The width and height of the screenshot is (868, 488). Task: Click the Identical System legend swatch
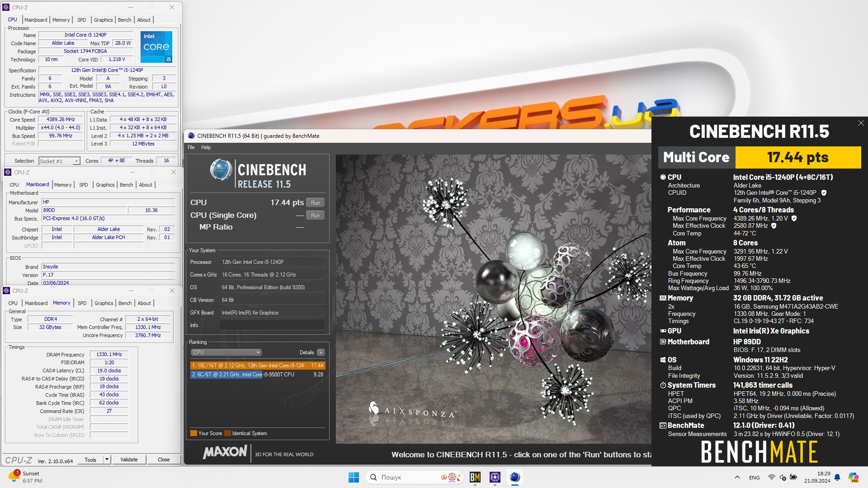[x=227, y=433]
